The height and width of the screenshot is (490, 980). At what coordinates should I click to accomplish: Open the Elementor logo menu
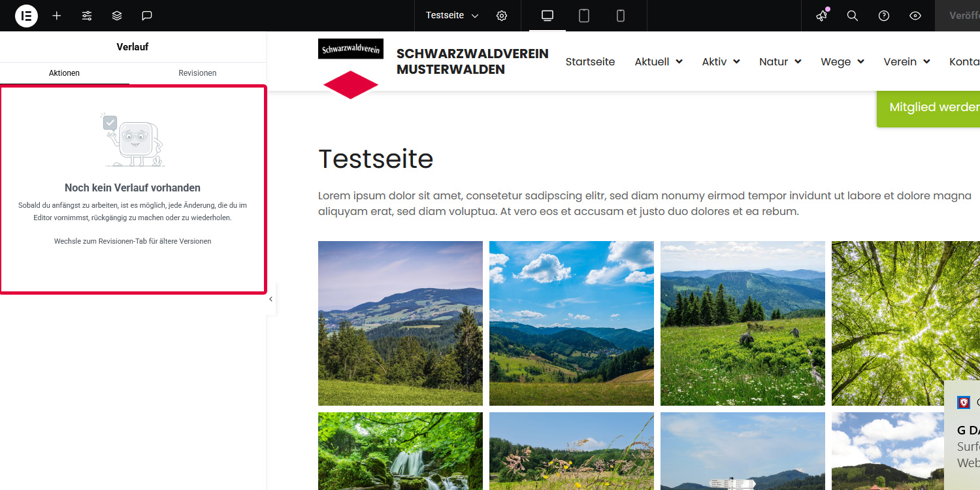(26, 16)
